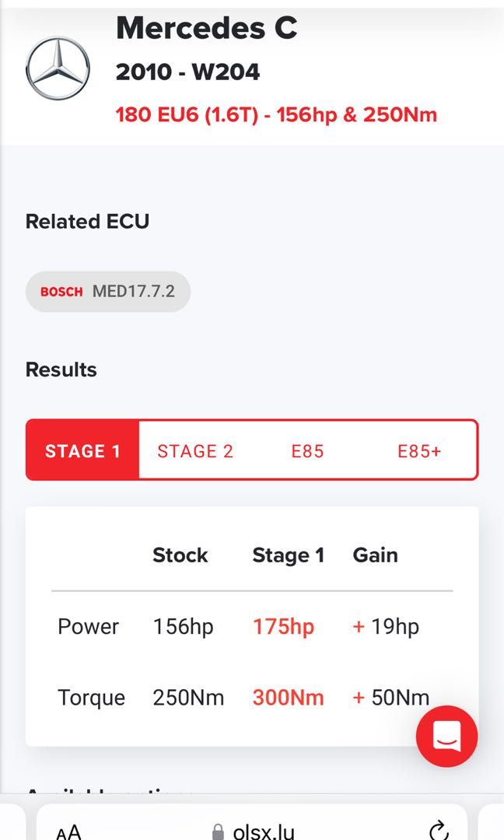Tap the olsx.lu address field
This screenshot has height=840, width=504.
(x=264, y=831)
